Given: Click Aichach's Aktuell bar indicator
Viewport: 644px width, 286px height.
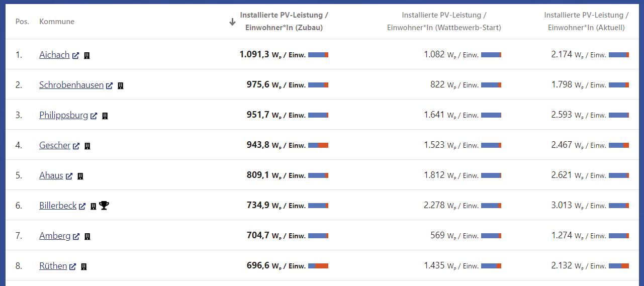Looking at the screenshot, I should coord(618,55).
